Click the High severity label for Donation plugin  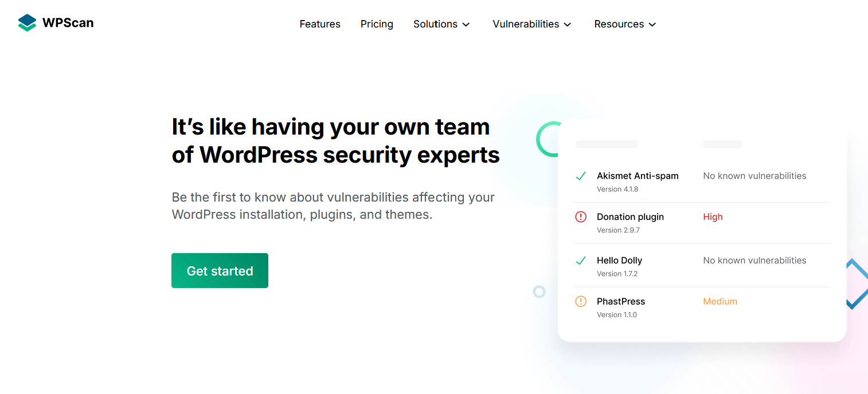click(x=713, y=217)
